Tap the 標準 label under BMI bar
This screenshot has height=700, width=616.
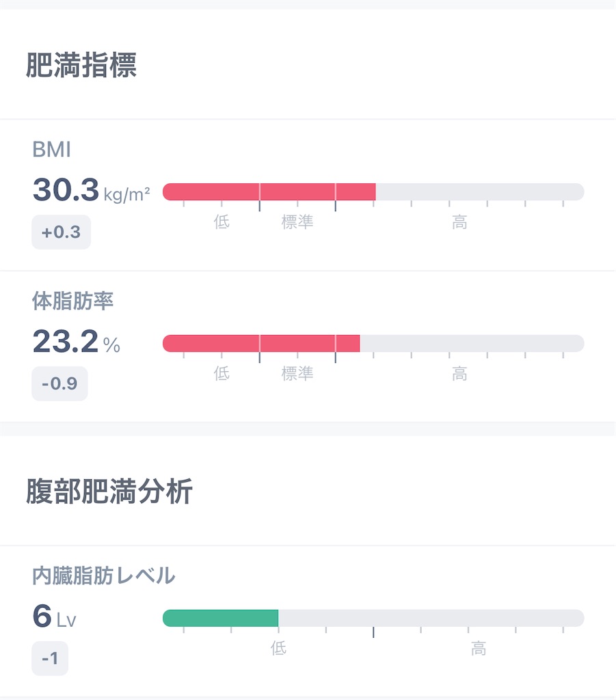coord(297,222)
